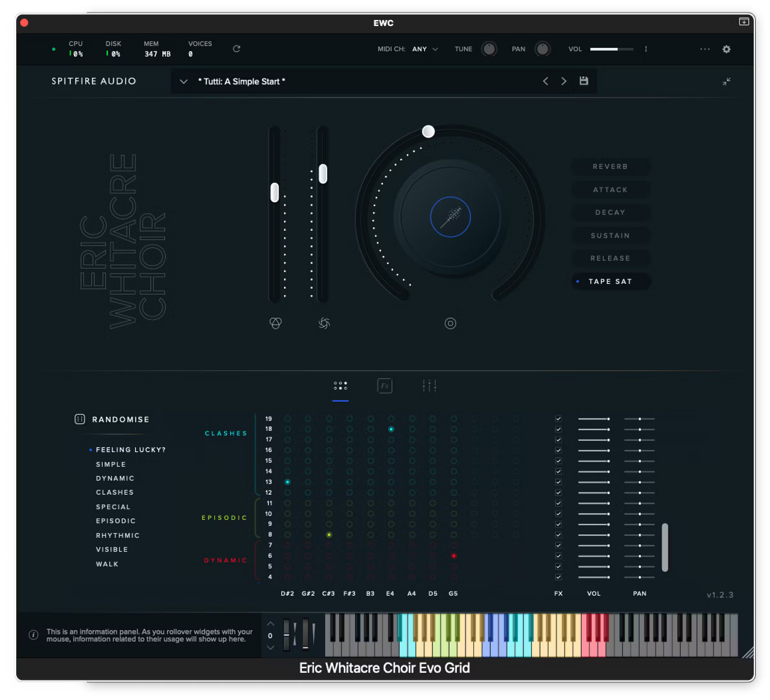Expand the preset browser chevron
The image size is (770, 700).
(x=184, y=81)
